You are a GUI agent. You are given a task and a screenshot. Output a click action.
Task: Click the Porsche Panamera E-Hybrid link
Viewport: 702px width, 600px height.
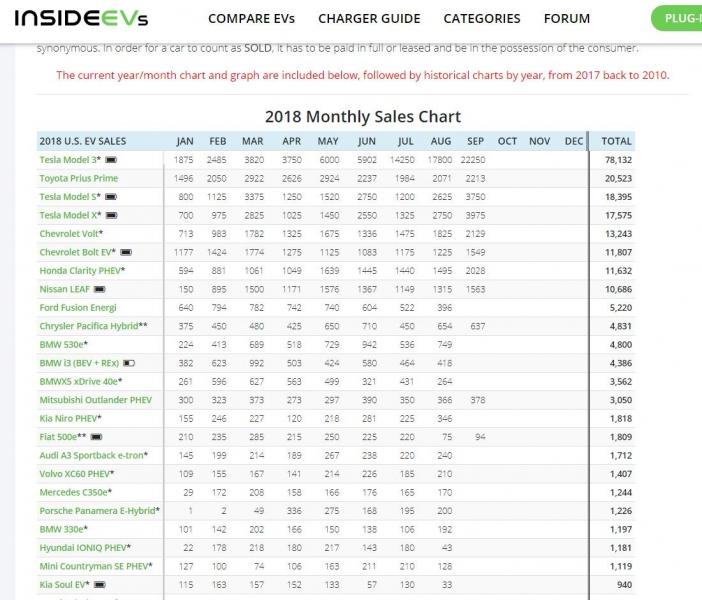[x=97, y=511]
